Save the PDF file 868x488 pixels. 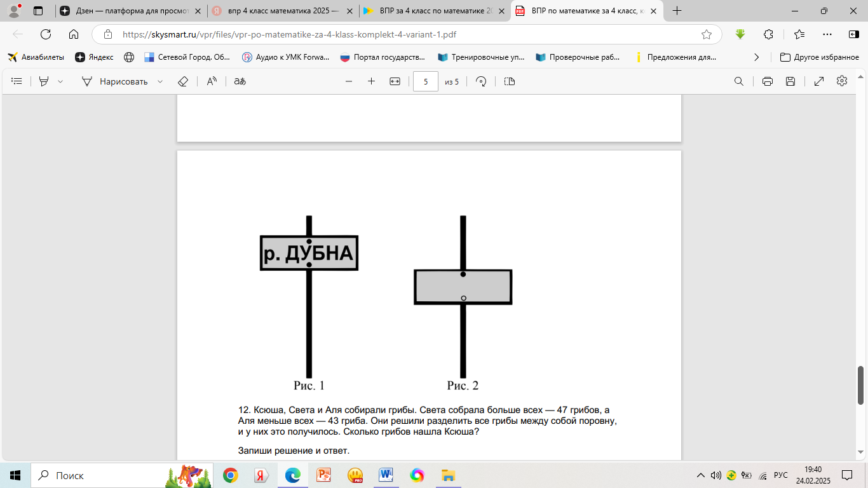tap(790, 81)
